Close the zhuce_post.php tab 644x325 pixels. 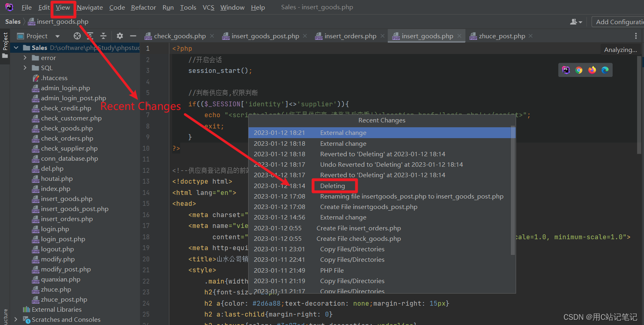(531, 36)
